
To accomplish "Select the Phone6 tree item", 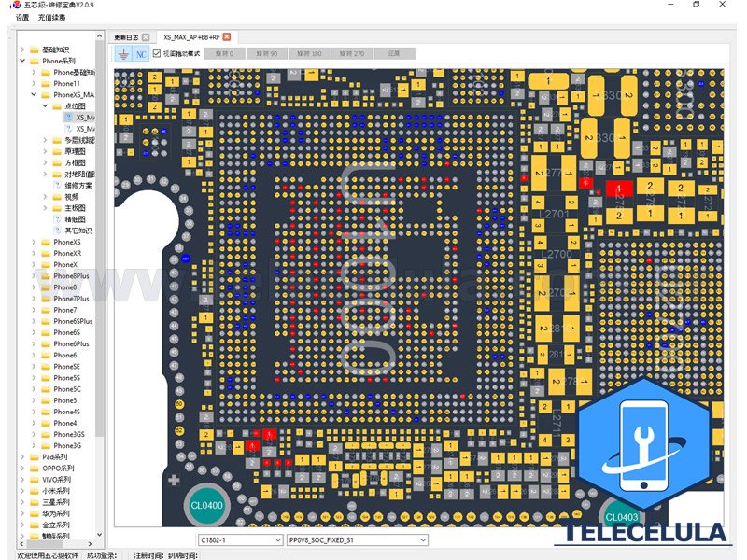I will pos(64,356).
